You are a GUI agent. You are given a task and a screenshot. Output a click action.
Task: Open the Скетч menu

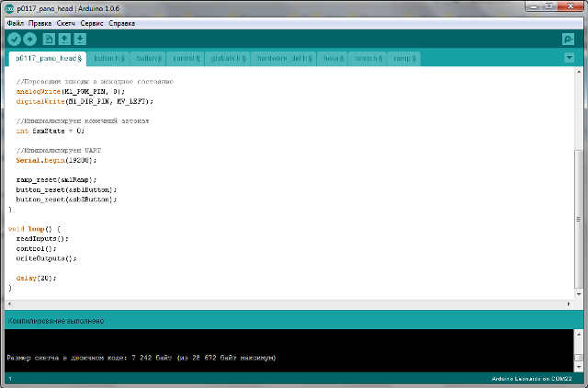point(66,22)
